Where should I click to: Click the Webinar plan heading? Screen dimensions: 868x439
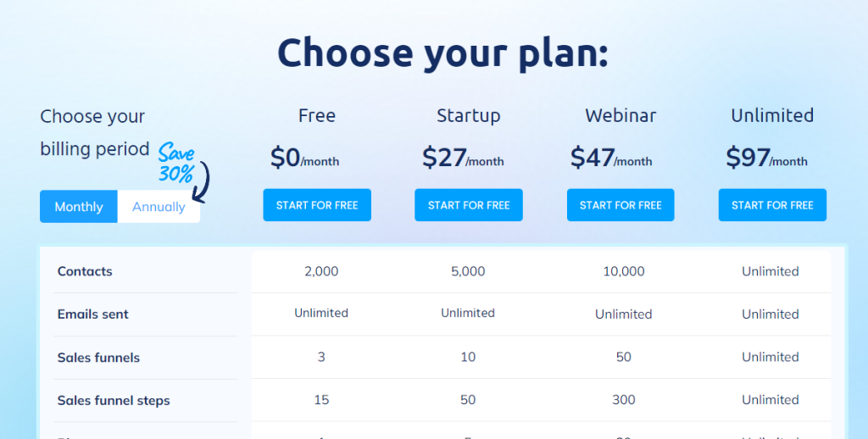(620, 116)
